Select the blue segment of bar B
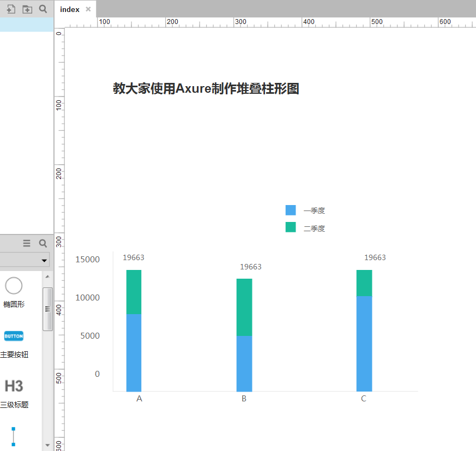This screenshot has width=476, height=451. [244, 364]
